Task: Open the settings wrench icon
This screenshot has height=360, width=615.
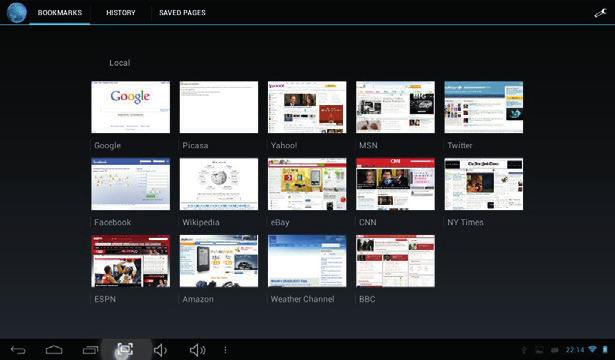Action: (600, 13)
